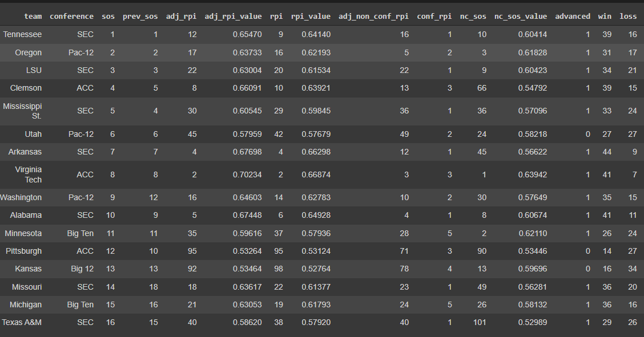Screen dimensions: 644x337
Task: Click LSU's rpi_value 0.61534
Action: [x=316, y=70]
